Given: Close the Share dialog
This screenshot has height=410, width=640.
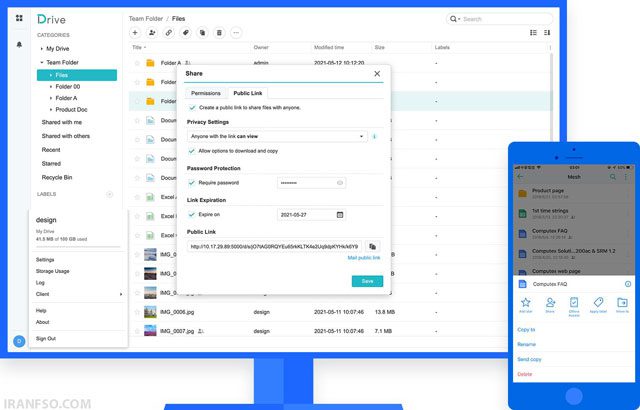Looking at the screenshot, I should pos(377,74).
